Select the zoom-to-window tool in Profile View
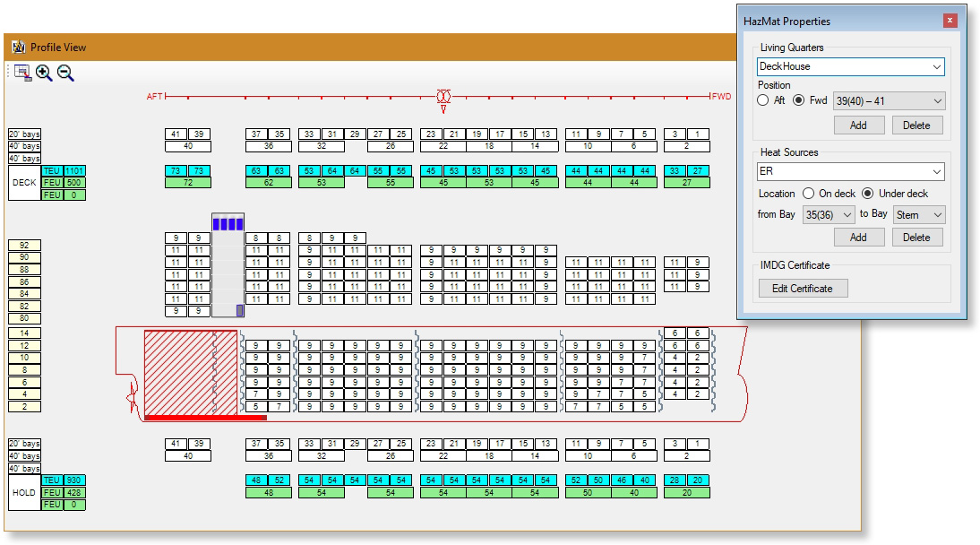 (x=22, y=73)
